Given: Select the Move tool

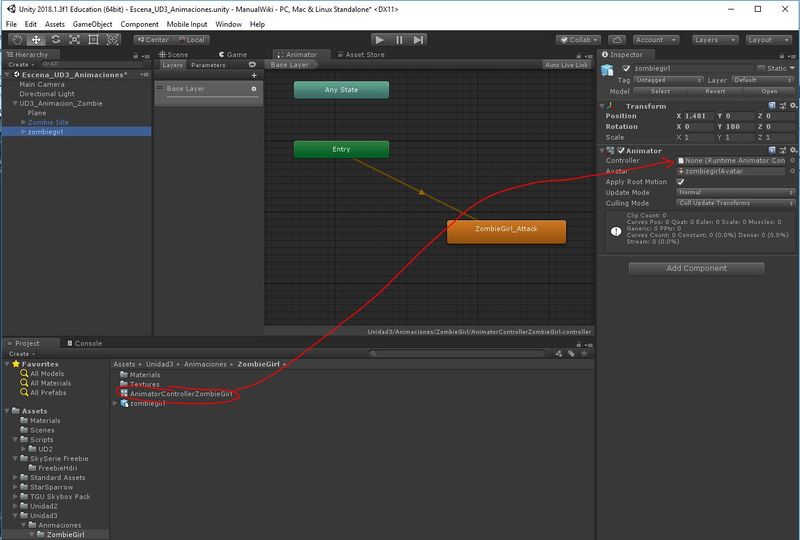Looking at the screenshot, I should tap(36, 40).
